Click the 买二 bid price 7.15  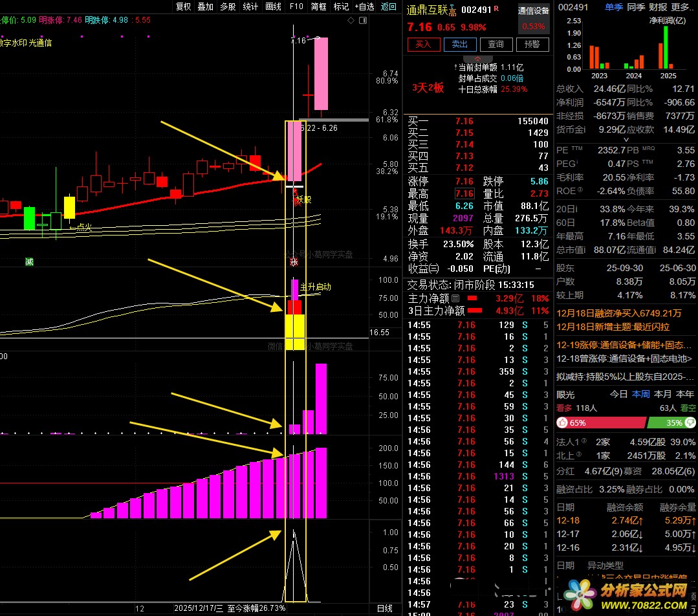[x=464, y=133]
